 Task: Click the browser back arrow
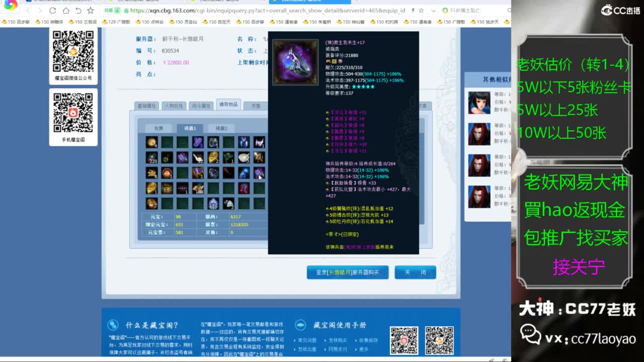pyautogui.click(x=28, y=11)
